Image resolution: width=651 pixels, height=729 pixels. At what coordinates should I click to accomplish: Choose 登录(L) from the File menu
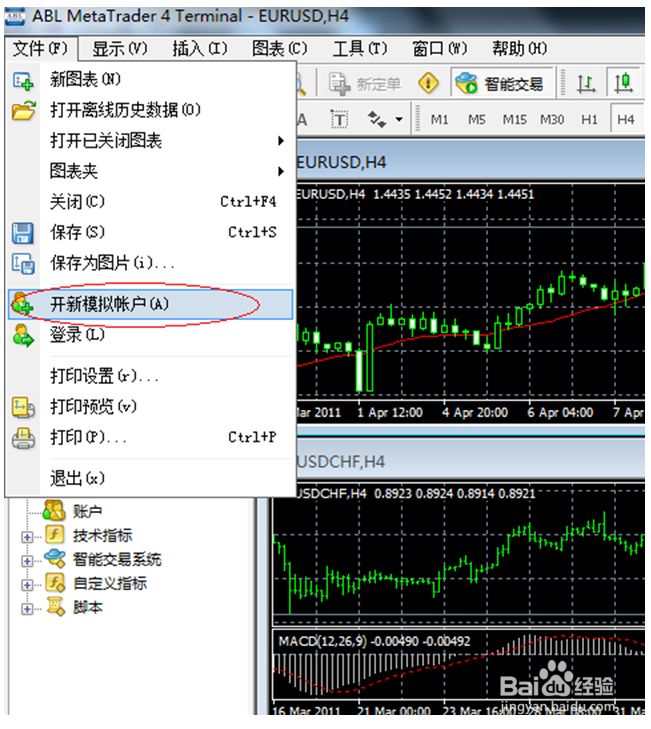(151, 335)
